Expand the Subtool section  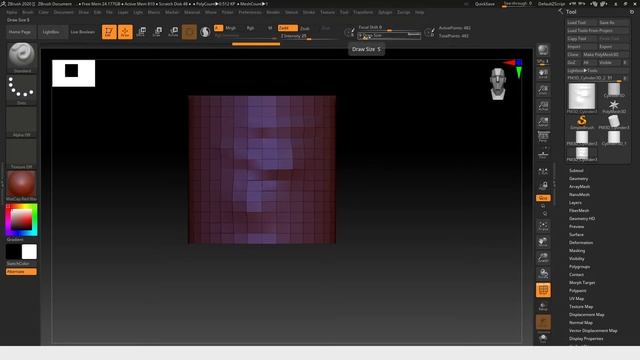576,171
